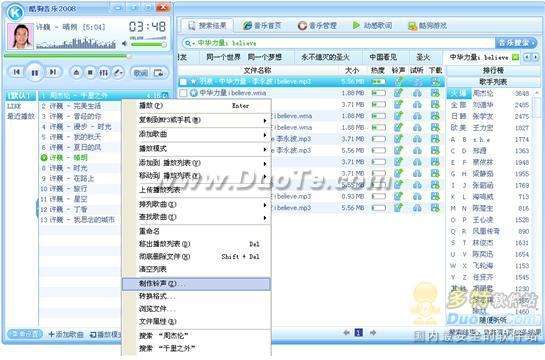This screenshot has height=360, width=545.
Task: Click the ringtone icon in highlighted first result
Action: coord(398,82)
